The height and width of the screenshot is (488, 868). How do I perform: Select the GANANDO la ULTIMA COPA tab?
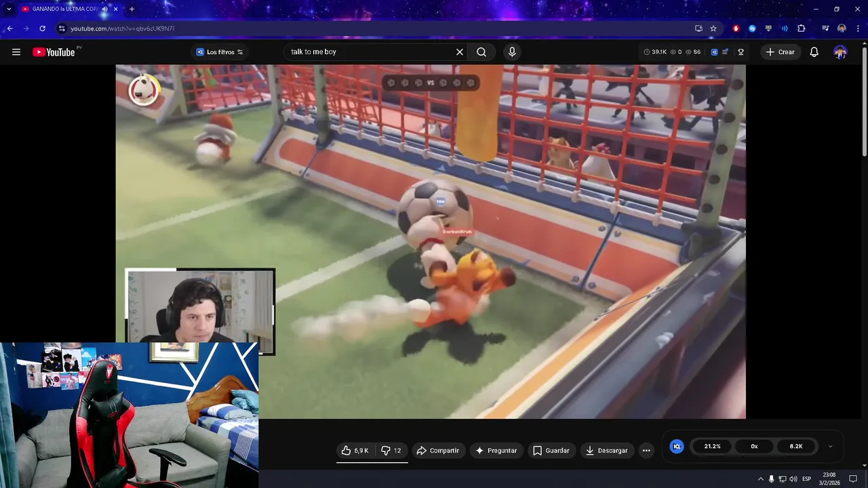68,9
